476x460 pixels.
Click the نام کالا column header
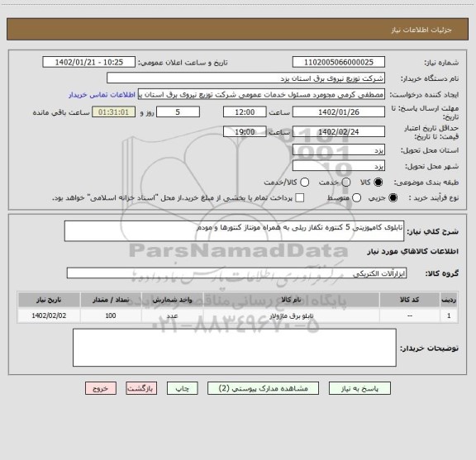(x=291, y=300)
